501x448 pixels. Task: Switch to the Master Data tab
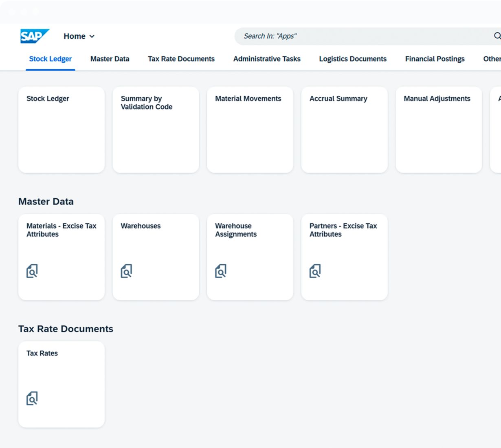[x=110, y=59]
